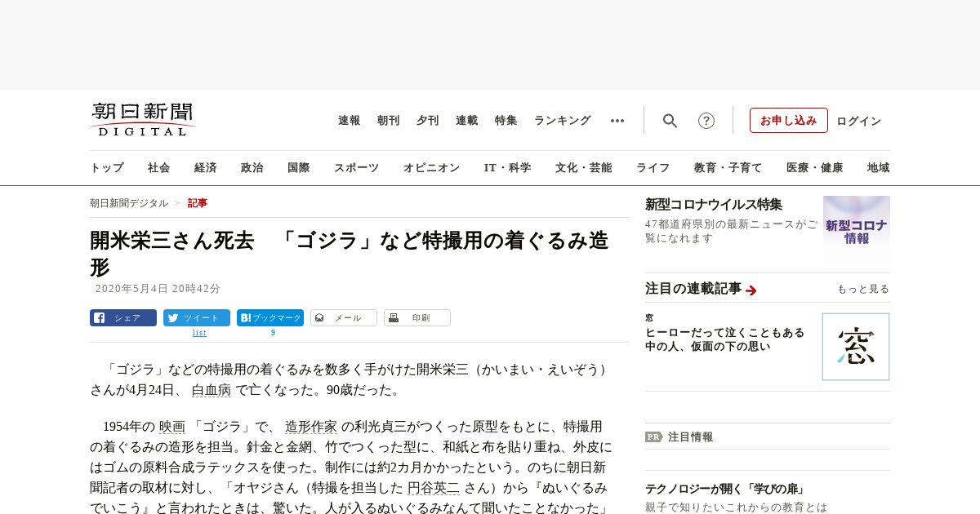This screenshot has width=980, height=514.
Task: Follow 円谷英二 keyword link
Action: (434, 489)
